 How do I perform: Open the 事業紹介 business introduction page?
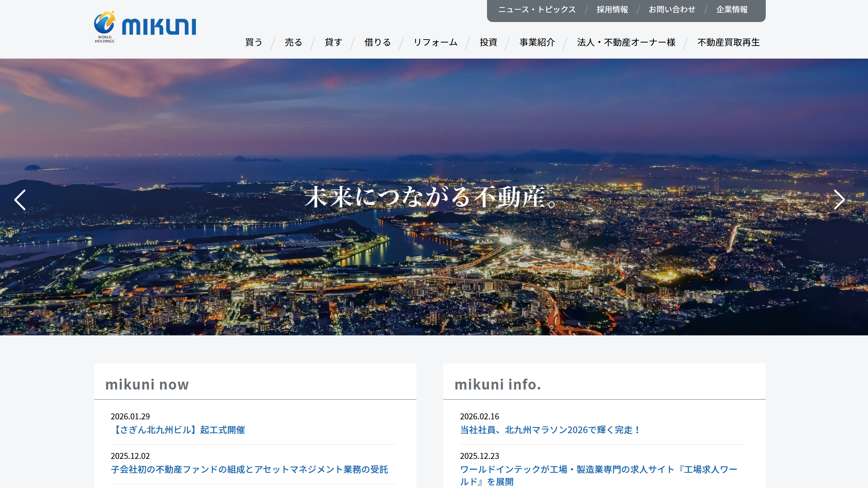tap(537, 42)
